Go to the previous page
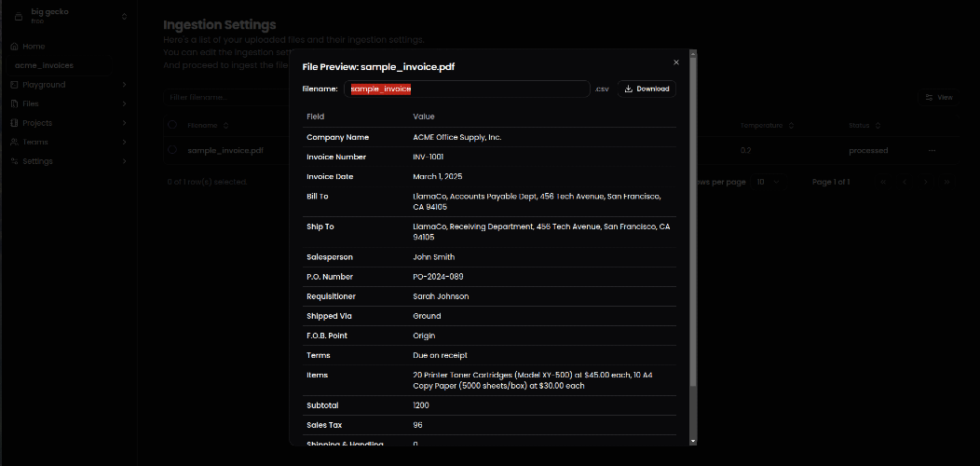980x466 pixels. point(905,182)
